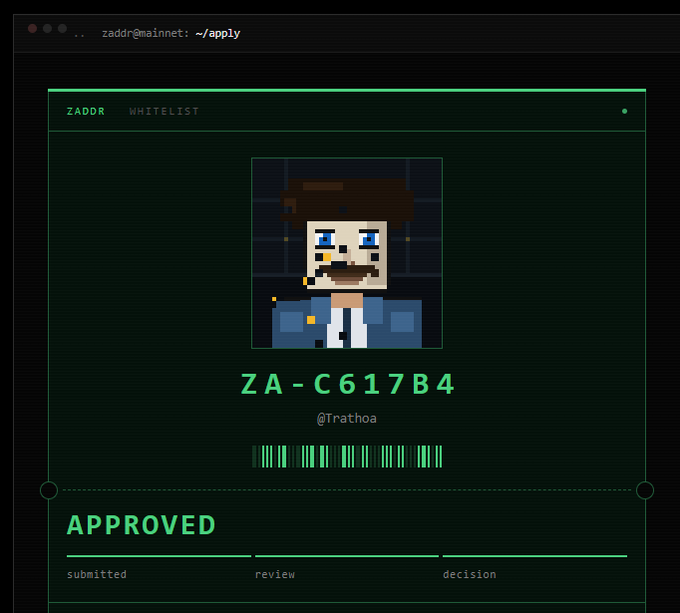Click the middle minimize window dot

click(47, 29)
